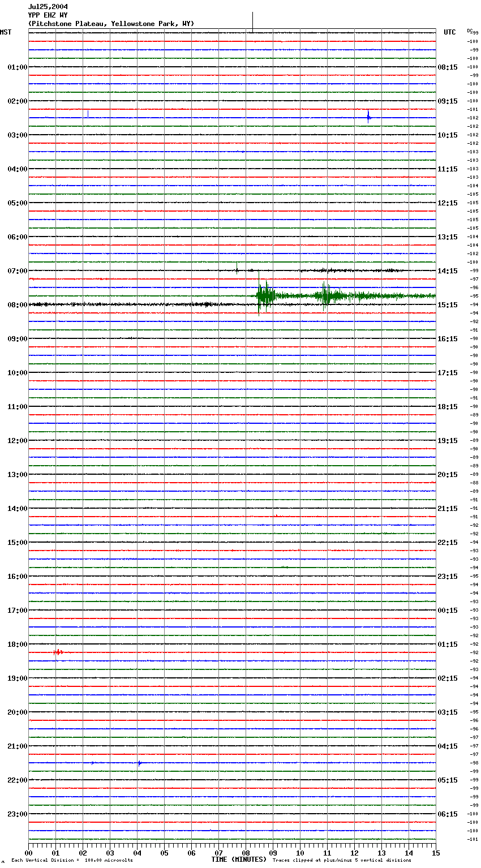
Task: Click the 05 minute axis tick label
Action: [x=164, y=853]
